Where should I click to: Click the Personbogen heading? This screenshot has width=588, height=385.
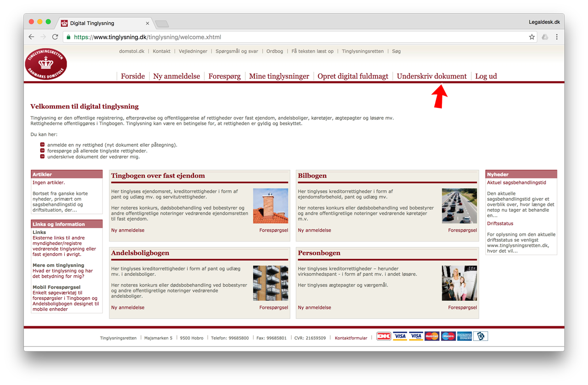point(319,253)
